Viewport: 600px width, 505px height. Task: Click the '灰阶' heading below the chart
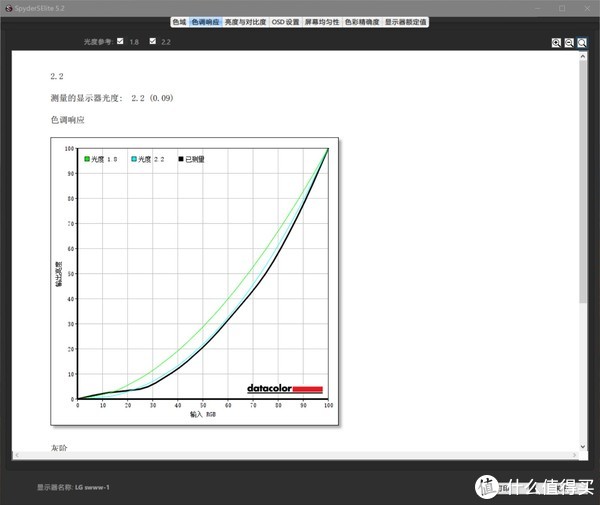pos(59,448)
